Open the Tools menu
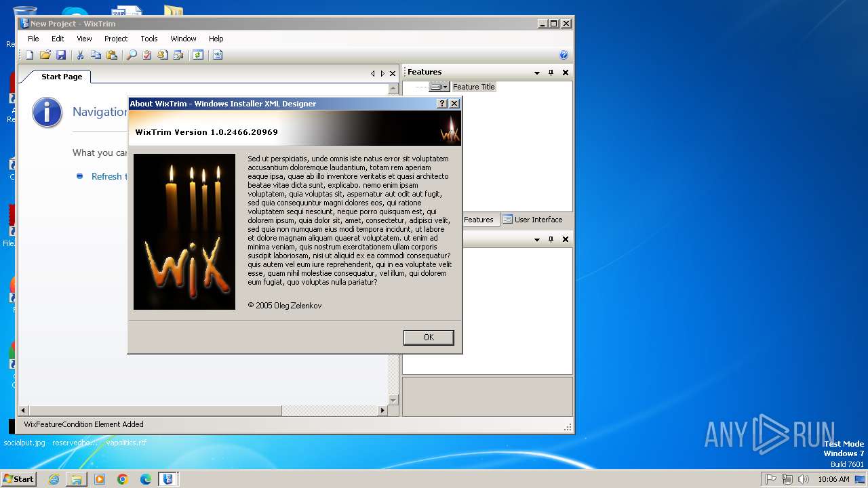The width and height of the screenshot is (868, 488). (x=149, y=39)
